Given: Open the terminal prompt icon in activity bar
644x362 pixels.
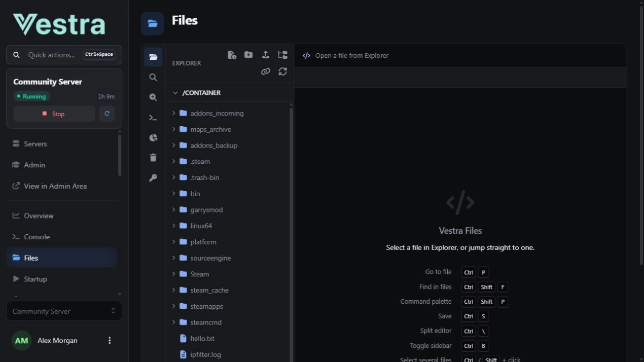Looking at the screenshot, I should tap(153, 118).
